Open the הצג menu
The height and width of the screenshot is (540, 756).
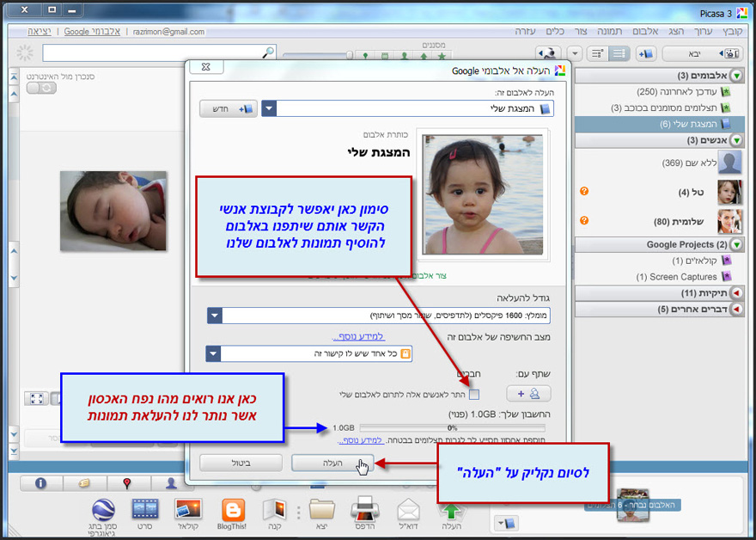tap(676, 31)
